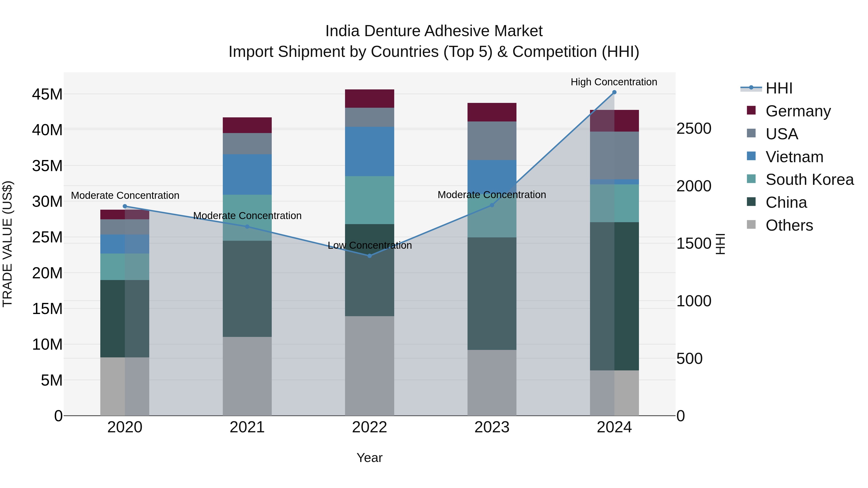Screen dimensions: 868x488
Task: Toggle the USA legend label
Action: tap(782, 134)
